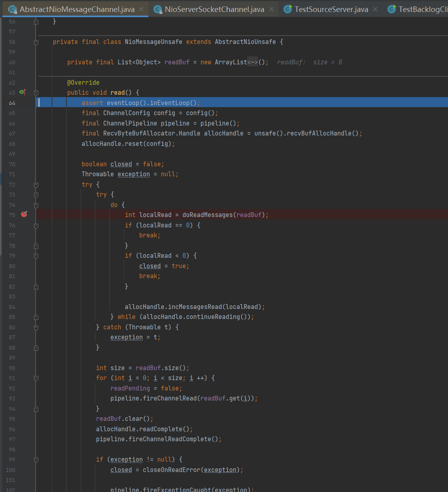Click the inline readBuf size = 0 debug hint
The image size is (448, 492).
click(x=309, y=62)
